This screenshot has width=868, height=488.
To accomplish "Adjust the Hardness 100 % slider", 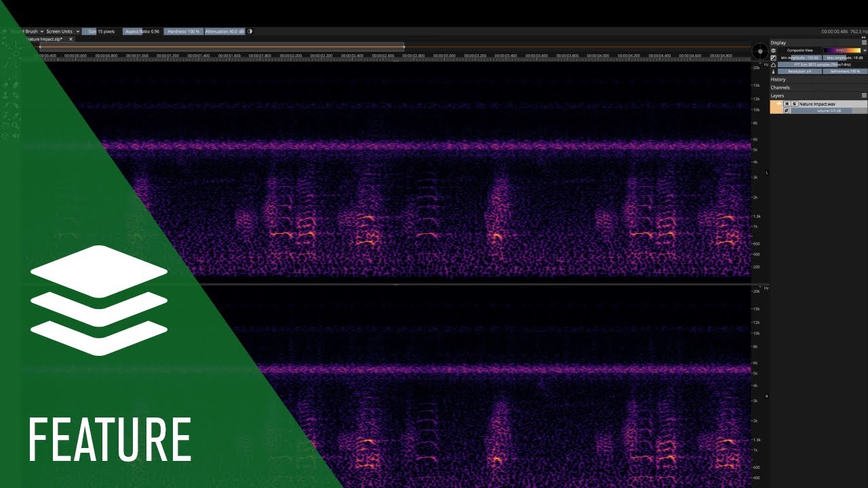I will 182,31.
